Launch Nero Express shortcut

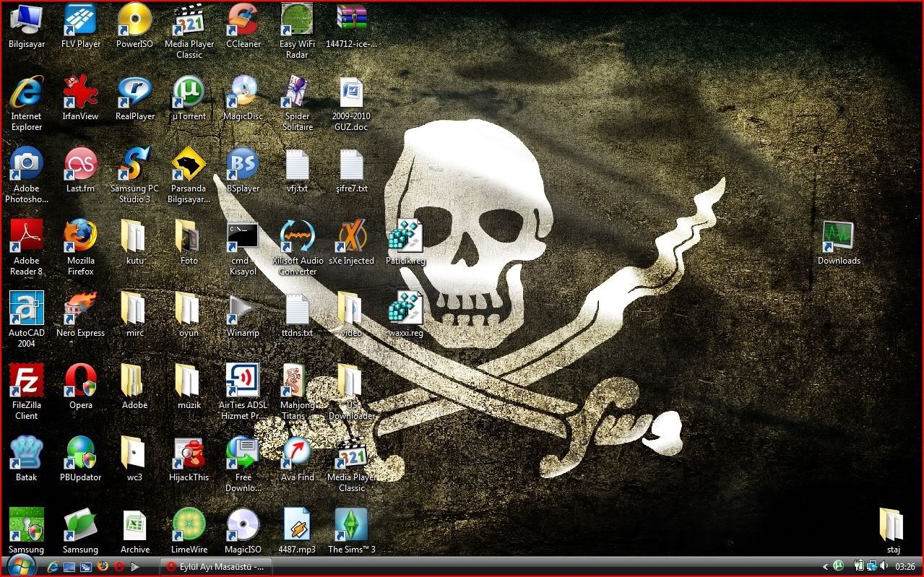click(81, 315)
